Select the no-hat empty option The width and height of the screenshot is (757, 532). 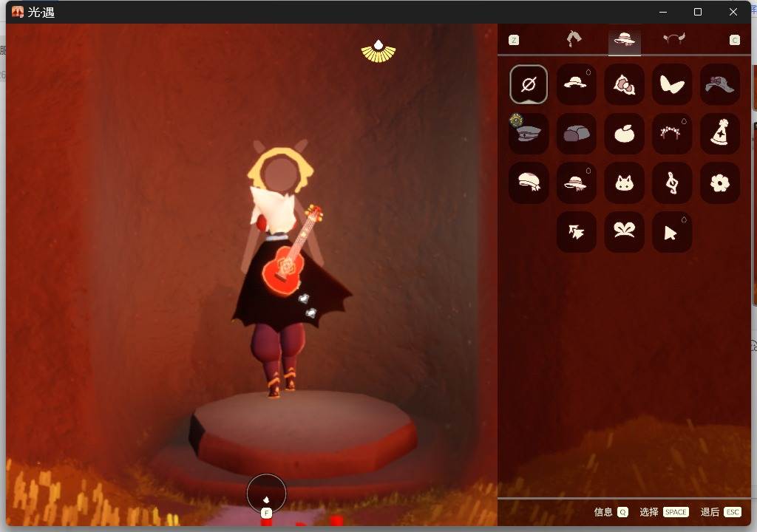[528, 84]
